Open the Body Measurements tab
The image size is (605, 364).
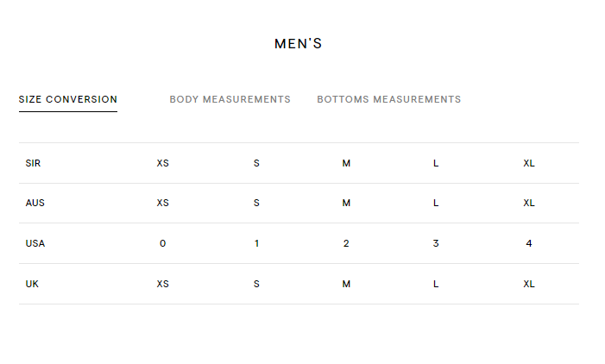click(x=230, y=99)
